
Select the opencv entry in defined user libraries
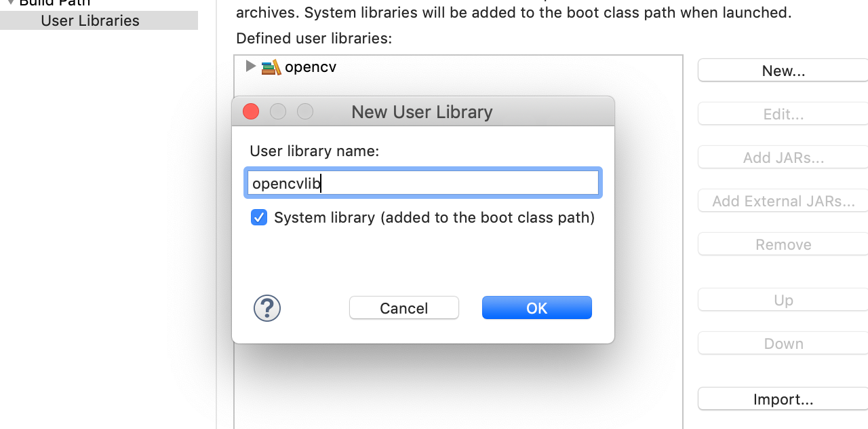pyautogui.click(x=310, y=67)
